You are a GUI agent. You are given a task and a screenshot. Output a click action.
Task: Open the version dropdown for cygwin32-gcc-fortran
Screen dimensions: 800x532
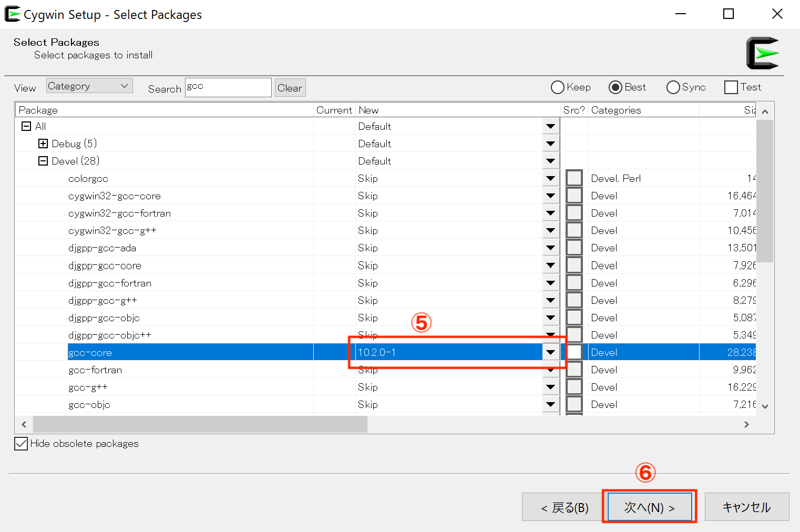click(550, 213)
